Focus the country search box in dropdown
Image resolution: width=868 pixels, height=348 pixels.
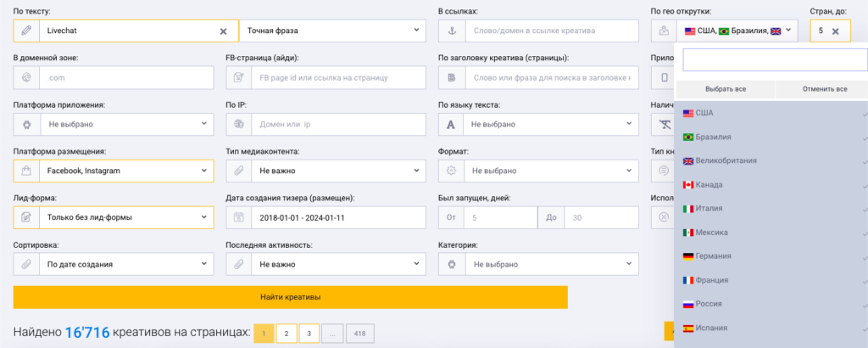775,60
